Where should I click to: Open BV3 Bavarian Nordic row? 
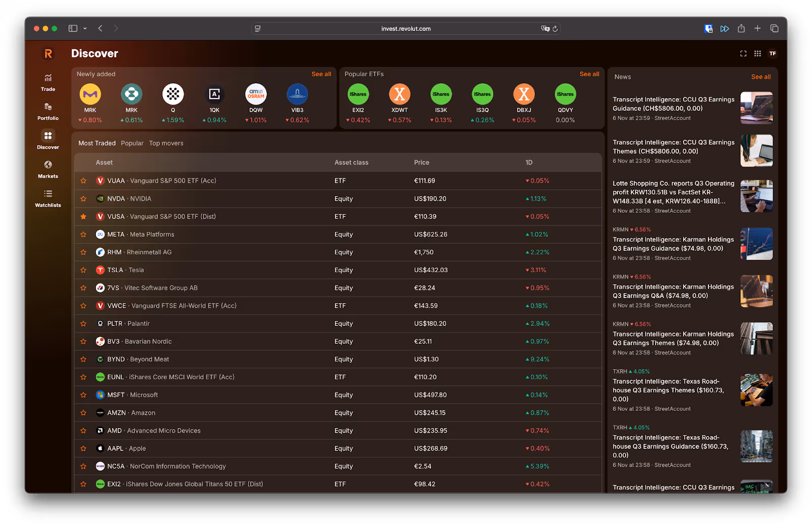337,341
